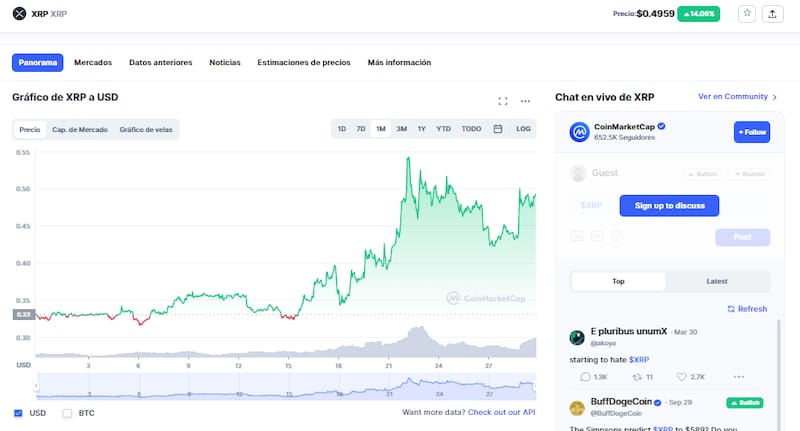Toggle the LOG scale button
Screen dimensions: 800x431
coord(523,129)
